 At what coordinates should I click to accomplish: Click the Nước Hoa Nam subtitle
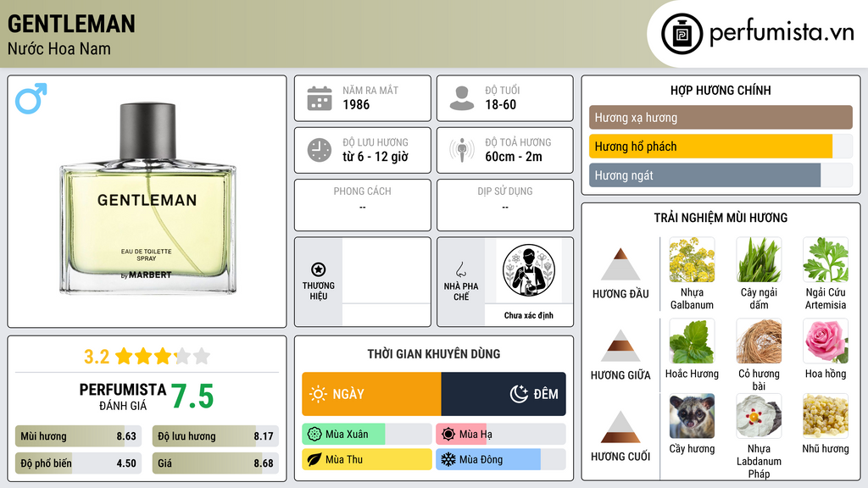pos(59,49)
